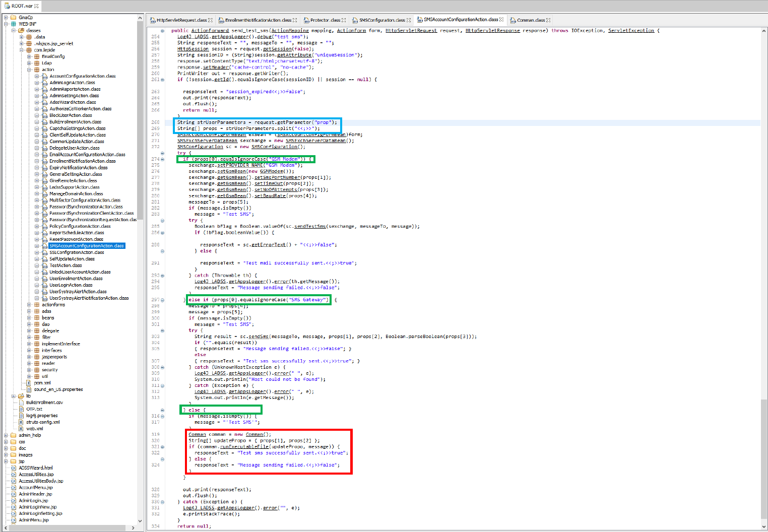Select the SMSAccountConfigurationAction.class editor tab
Image resolution: width=768 pixels, height=532 pixels.
[461, 20]
